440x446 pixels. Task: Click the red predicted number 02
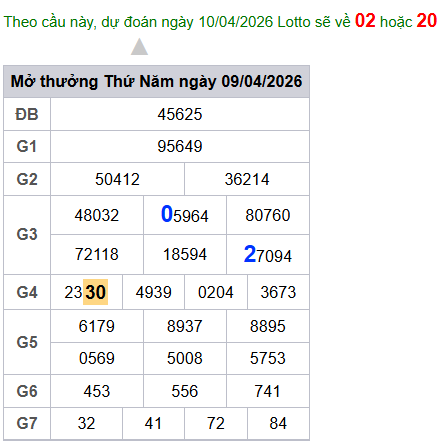(x=365, y=21)
